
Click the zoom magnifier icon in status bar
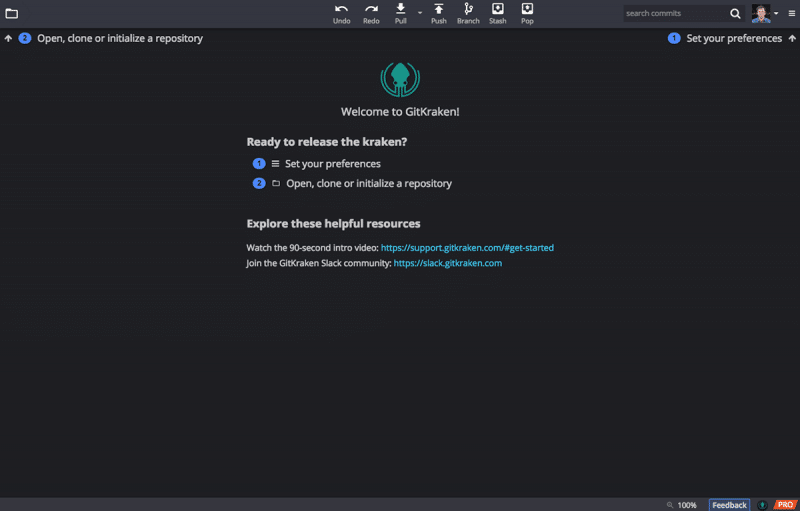(x=670, y=505)
